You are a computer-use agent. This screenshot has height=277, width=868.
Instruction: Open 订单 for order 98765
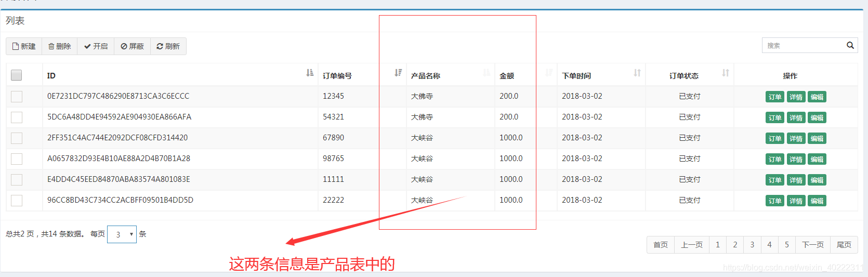tap(775, 159)
